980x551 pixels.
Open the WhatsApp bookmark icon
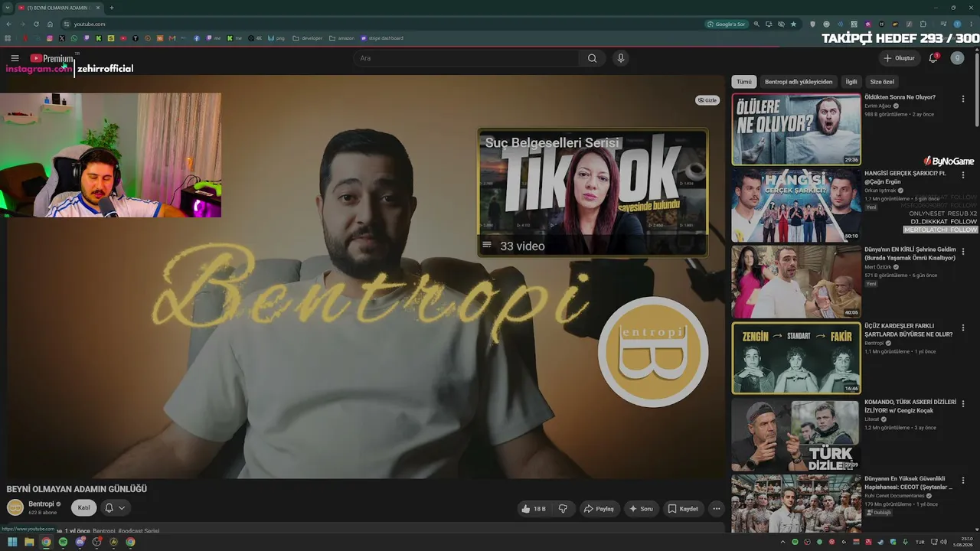pos(74,38)
